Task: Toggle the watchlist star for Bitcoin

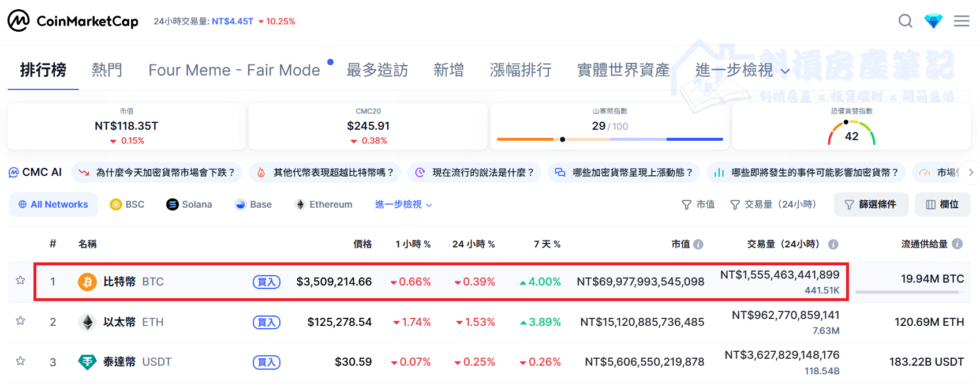Action: point(20,280)
